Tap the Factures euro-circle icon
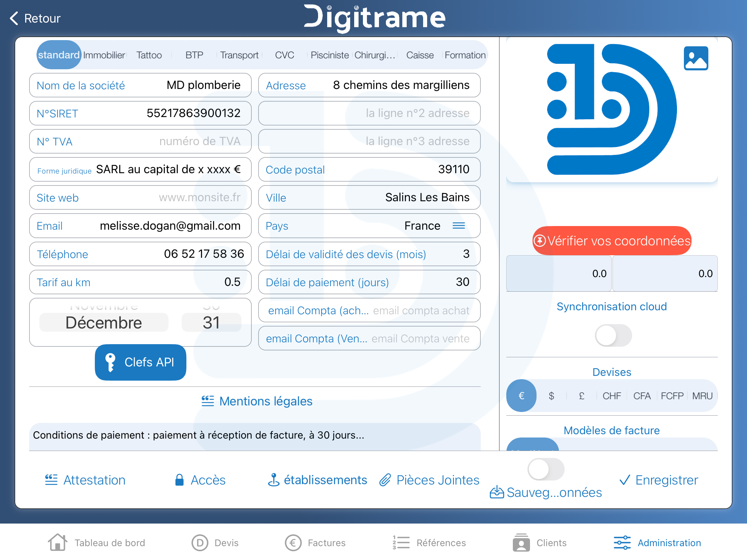747x560 pixels. coord(293,543)
